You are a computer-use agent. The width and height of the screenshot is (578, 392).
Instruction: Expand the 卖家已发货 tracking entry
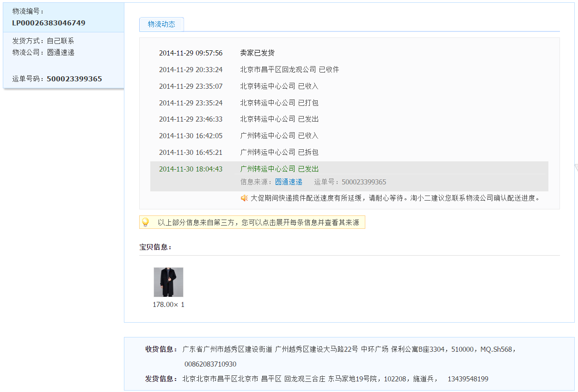[257, 53]
